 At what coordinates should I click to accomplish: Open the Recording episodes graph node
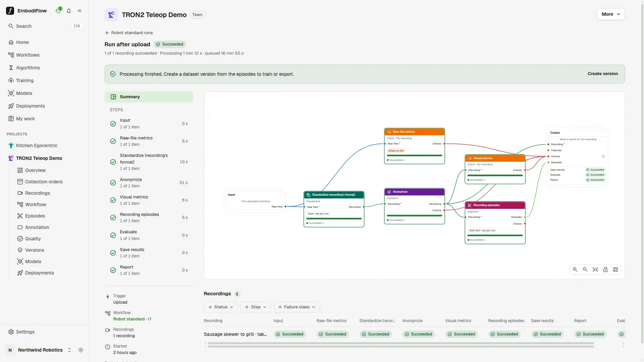coord(495,223)
